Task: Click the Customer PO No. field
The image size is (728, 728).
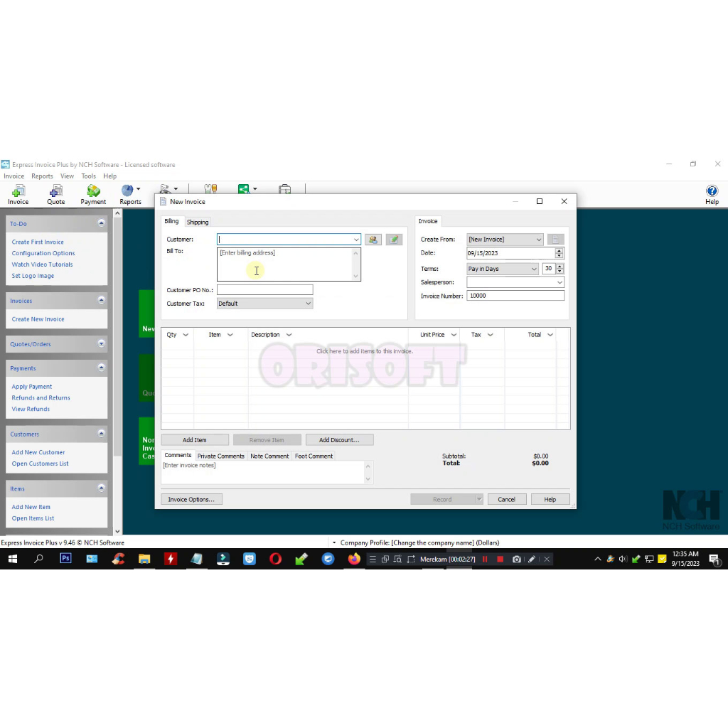Action: point(264,290)
